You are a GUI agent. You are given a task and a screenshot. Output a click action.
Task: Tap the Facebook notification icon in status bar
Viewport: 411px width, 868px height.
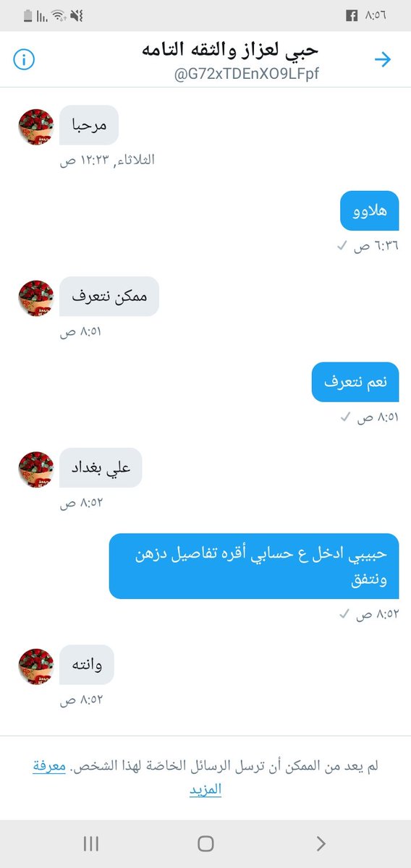[x=353, y=15]
